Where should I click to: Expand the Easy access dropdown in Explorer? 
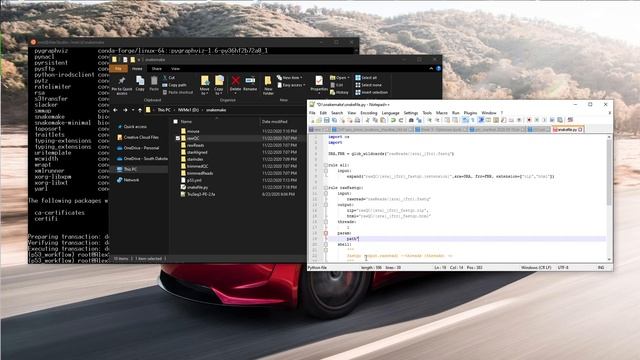pyautogui.click(x=291, y=85)
